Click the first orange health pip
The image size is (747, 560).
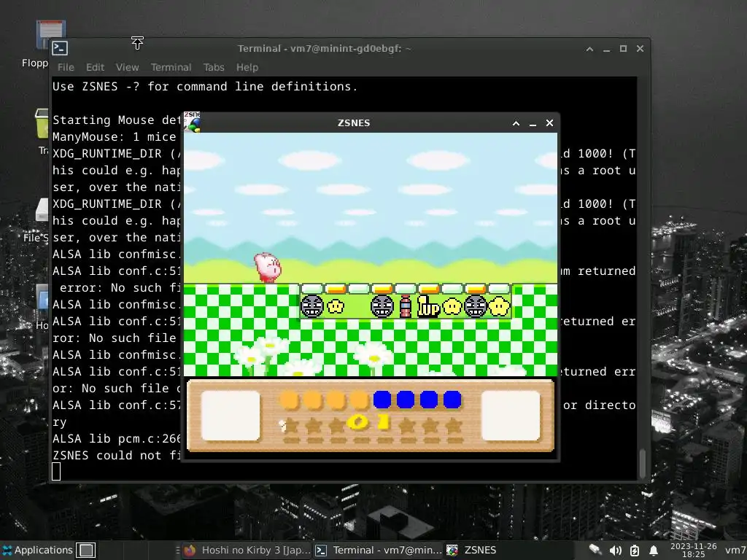click(289, 400)
